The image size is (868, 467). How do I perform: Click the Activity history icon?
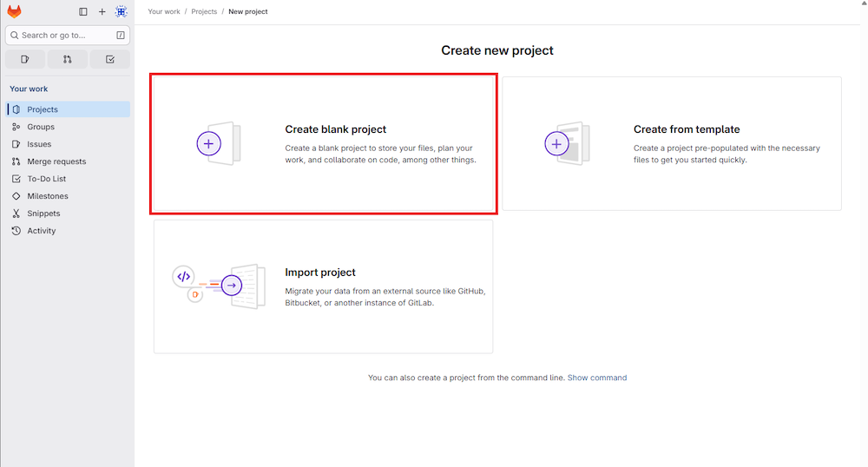tap(16, 231)
